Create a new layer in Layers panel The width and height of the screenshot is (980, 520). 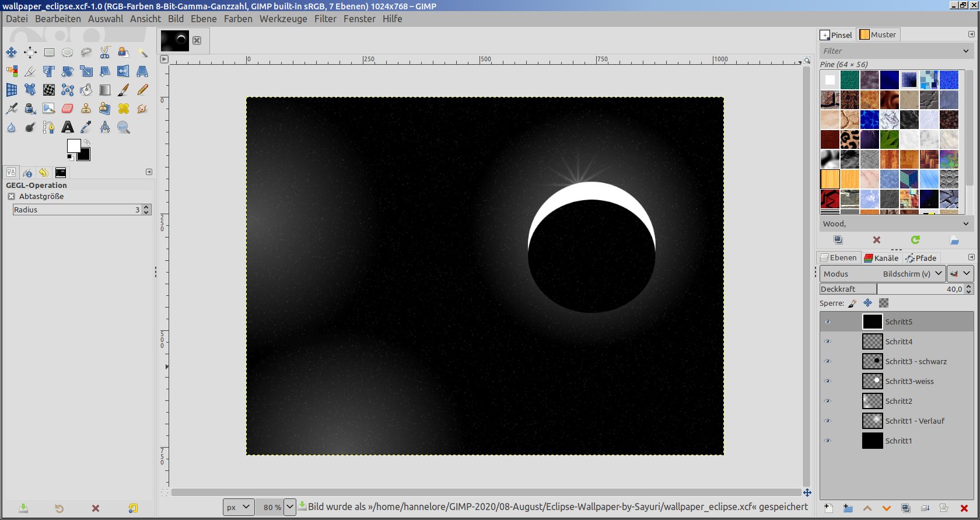tap(828, 508)
